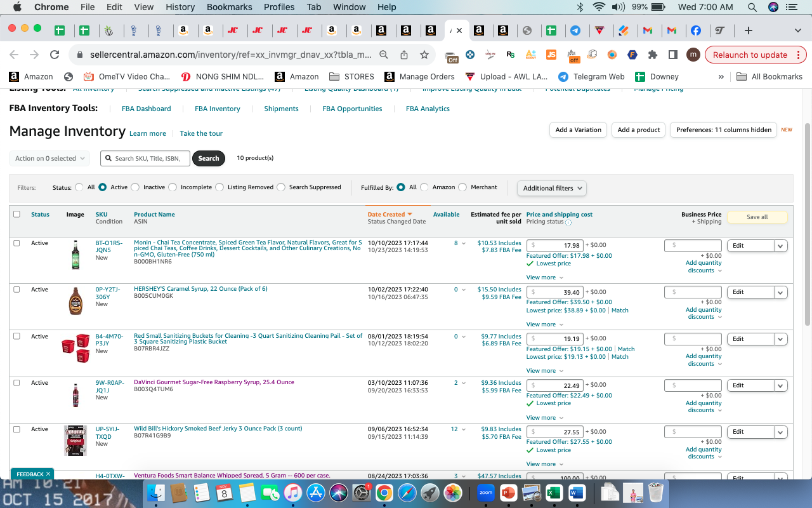Select the Incomplete status filter
Image resolution: width=812 pixels, height=508 pixels.
coord(172,187)
